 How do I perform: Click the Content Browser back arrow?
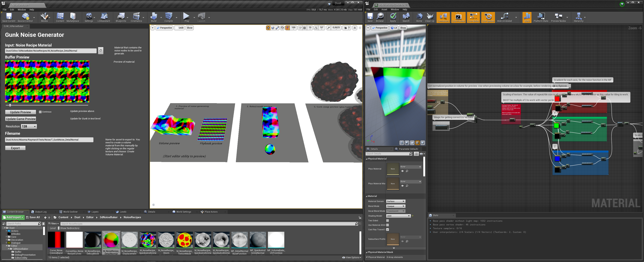point(45,218)
